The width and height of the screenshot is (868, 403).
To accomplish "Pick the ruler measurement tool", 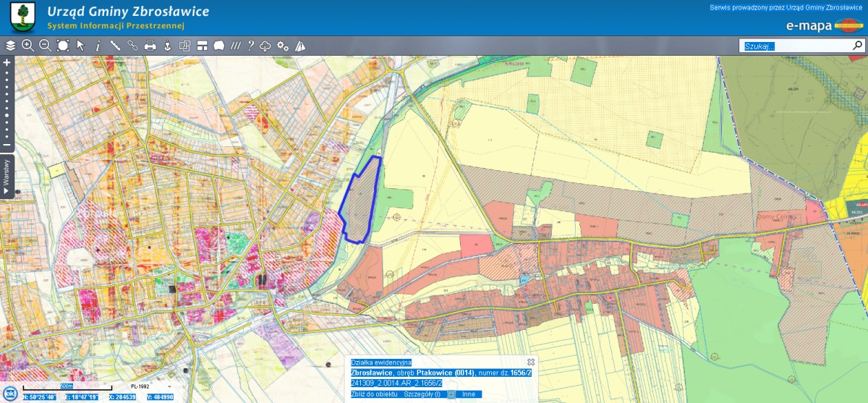I will pyautogui.click(x=115, y=46).
